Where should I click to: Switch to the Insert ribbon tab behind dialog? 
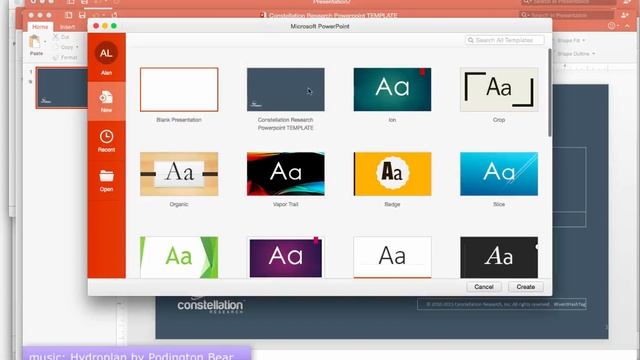tap(67, 27)
